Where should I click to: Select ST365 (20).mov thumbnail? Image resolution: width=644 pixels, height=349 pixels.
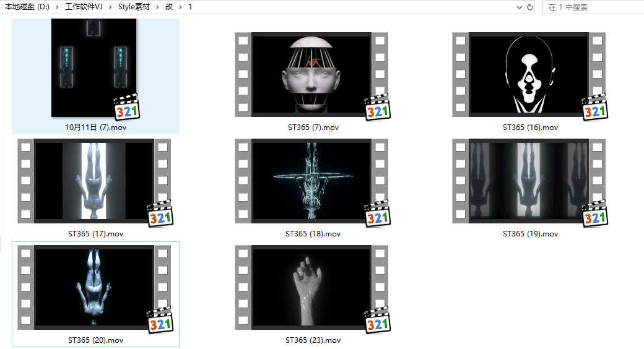tap(94, 287)
